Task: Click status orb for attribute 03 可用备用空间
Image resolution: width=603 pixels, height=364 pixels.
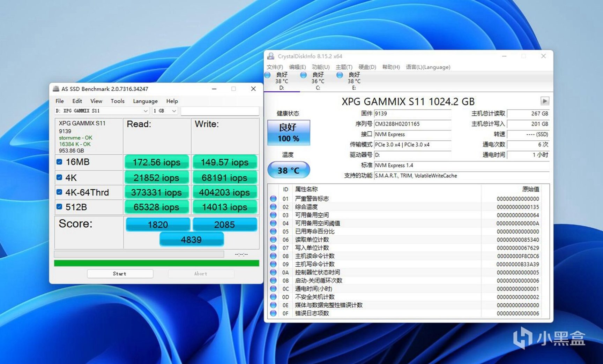Action: [x=273, y=215]
